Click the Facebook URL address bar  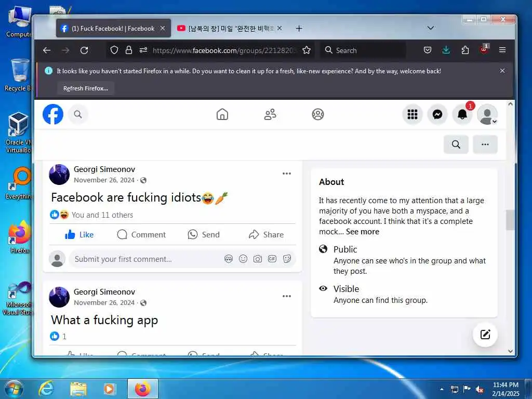click(224, 50)
